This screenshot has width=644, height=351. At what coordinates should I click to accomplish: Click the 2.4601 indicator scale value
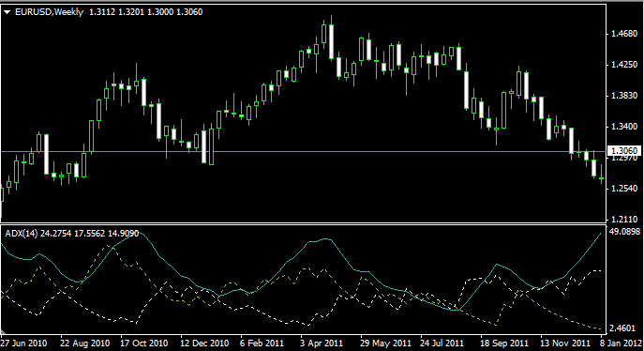tap(622, 328)
